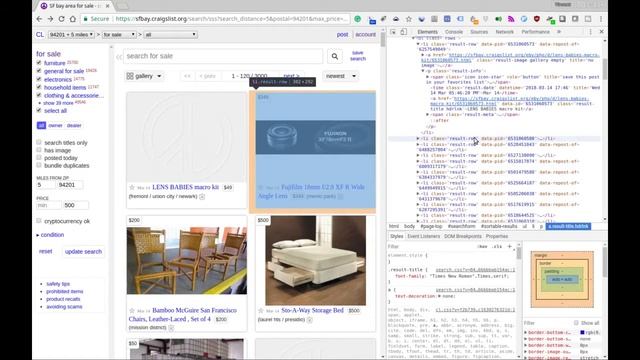Open the 94201 + 5 miles area dropdown
The image size is (640, 360).
71,35
